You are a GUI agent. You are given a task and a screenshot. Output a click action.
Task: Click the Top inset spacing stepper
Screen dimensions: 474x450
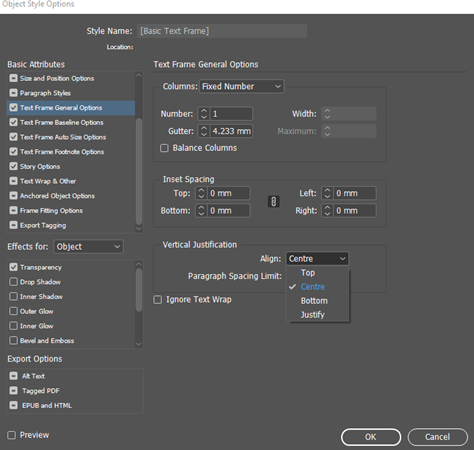201,193
